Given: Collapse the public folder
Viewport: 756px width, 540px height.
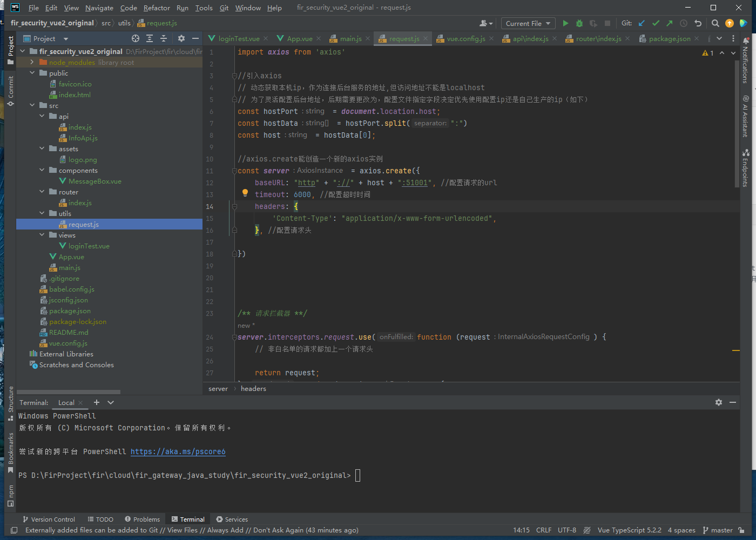Looking at the screenshot, I should point(32,73).
